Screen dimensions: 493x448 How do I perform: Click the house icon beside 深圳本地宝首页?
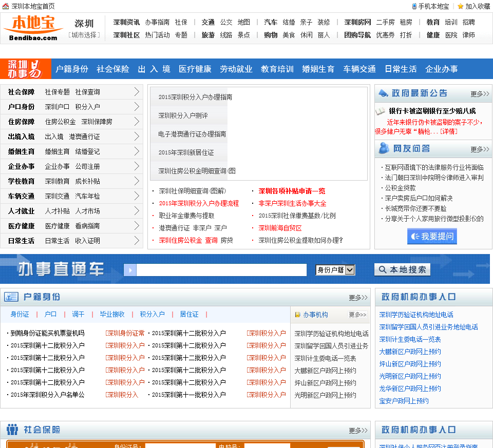[x=6, y=6]
